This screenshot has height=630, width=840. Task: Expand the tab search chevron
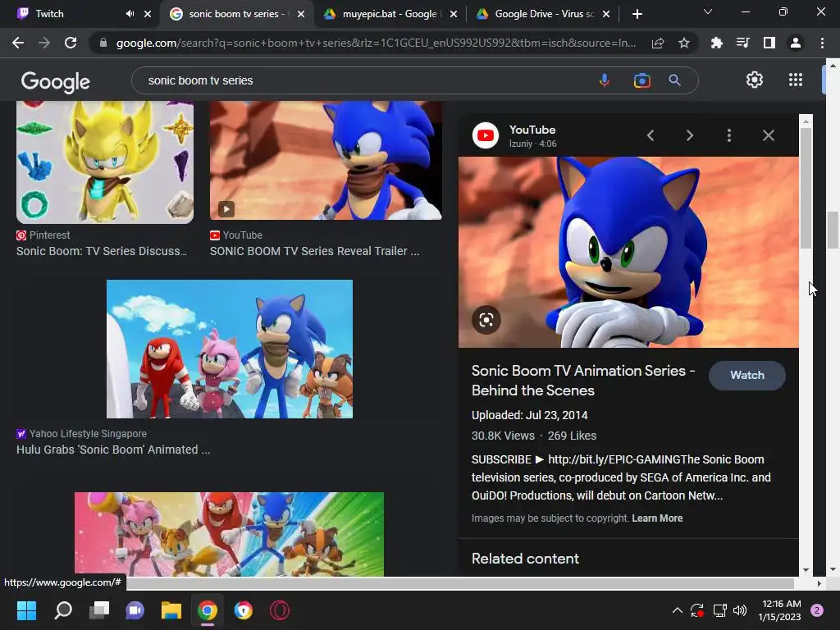[x=708, y=11]
